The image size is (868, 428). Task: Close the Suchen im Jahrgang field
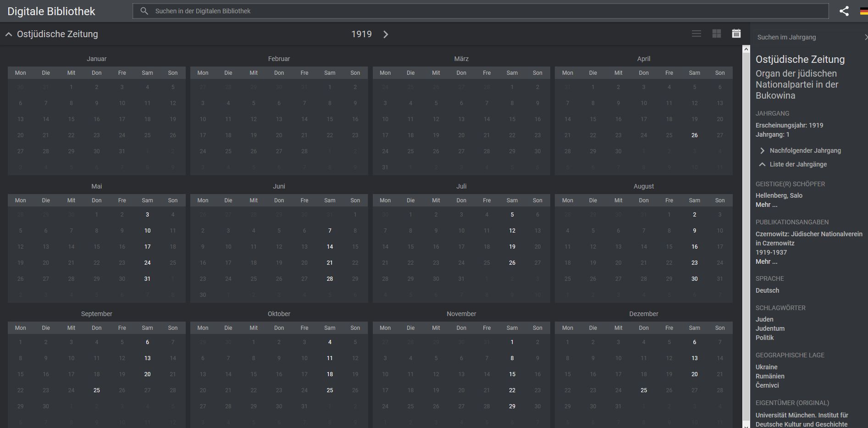[866, 37]
